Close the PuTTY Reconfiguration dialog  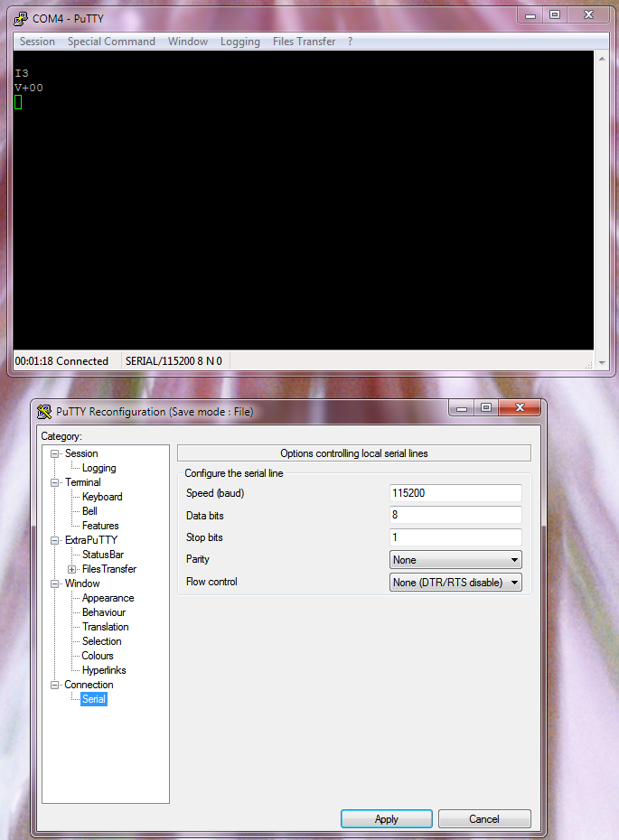tap(520, 408)
